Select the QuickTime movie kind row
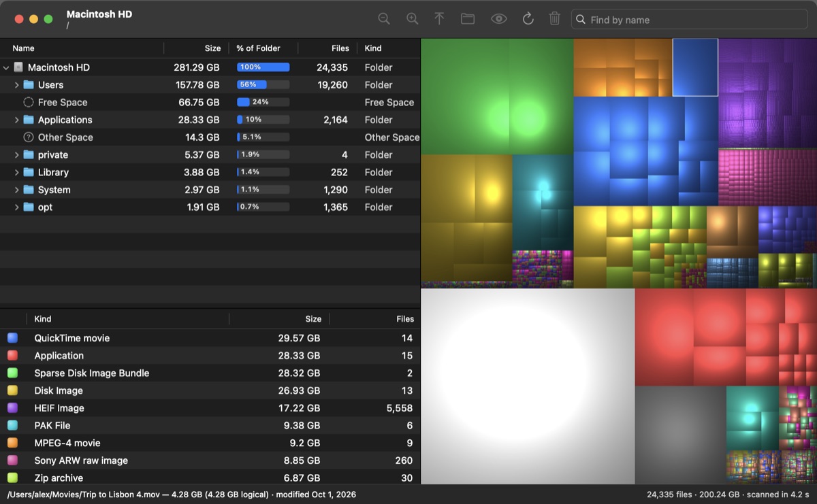This screenshot has height=504, width=817. [x=210, y=338]
